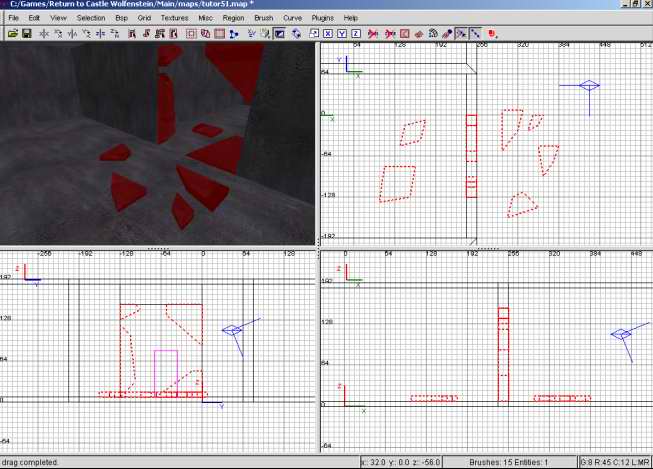The image size is (653, 469).
Task: Toggle the X scale lock button
Action: pyautogui.click(x=328, y=33)
